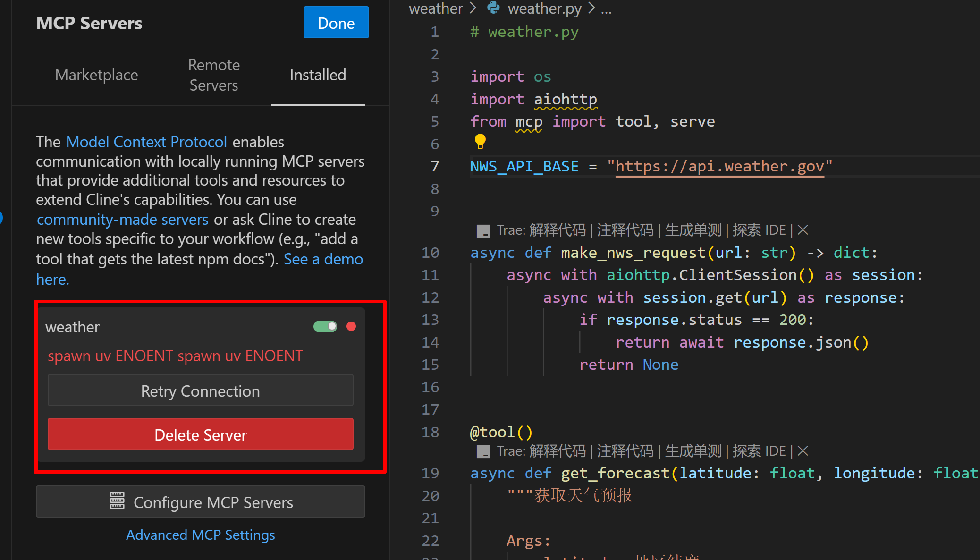Viewport: 980px width, 560px height.
Task: Open the weather.py breadcrumb dropdown
Action: pos(544,8)
